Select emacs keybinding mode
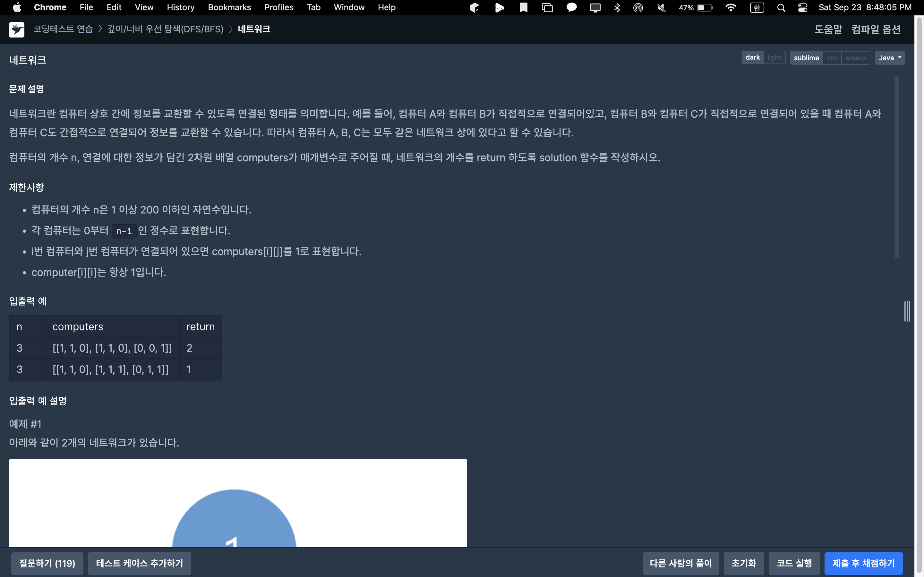The width and height of the screenshot is (924, 577). click(x=856, y=58)
